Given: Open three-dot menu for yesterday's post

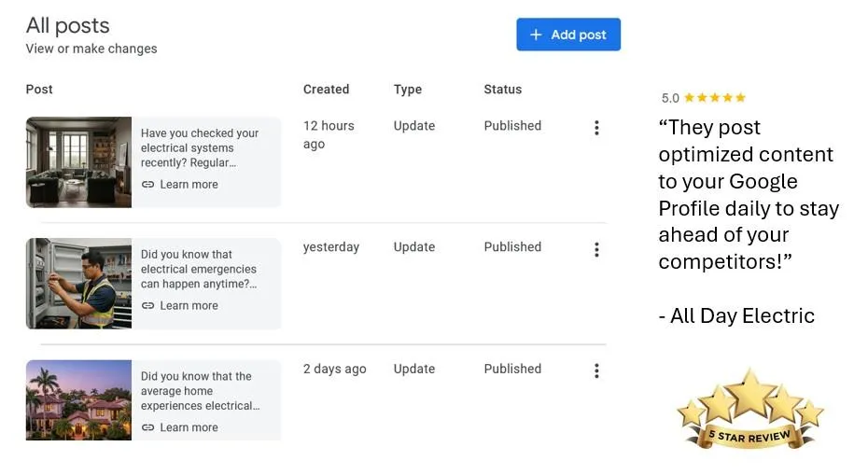Looking at the screenshot, I should (x=596, y=249).
